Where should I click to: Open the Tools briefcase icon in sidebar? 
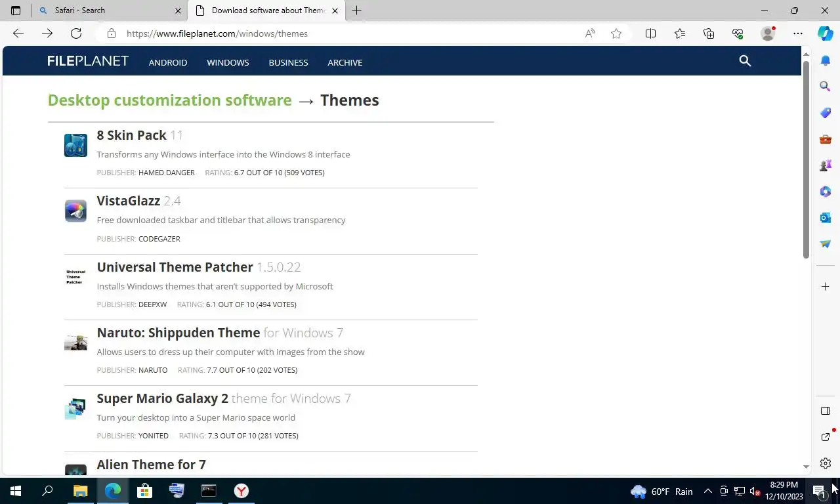point(826,138)
